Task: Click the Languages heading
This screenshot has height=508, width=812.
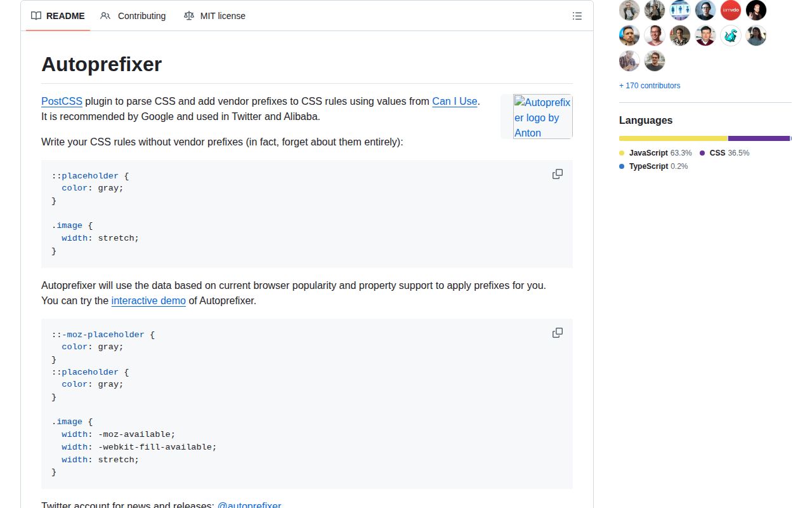Action: pos(646,121)
